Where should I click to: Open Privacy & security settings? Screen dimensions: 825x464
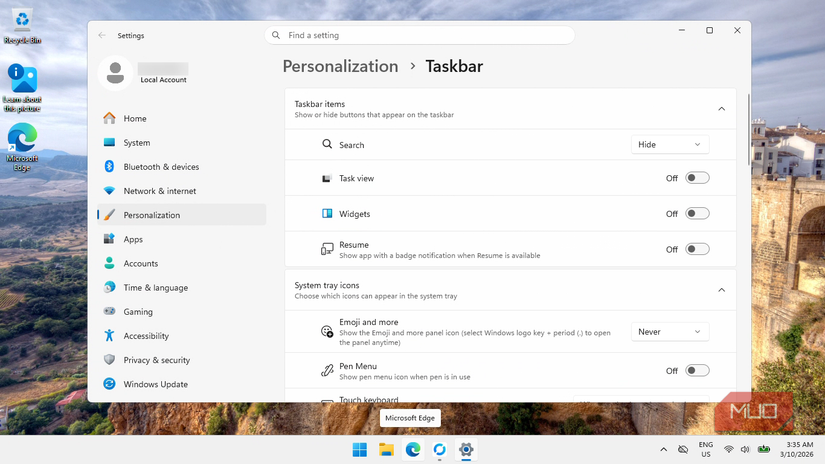[x=182, y=360]
